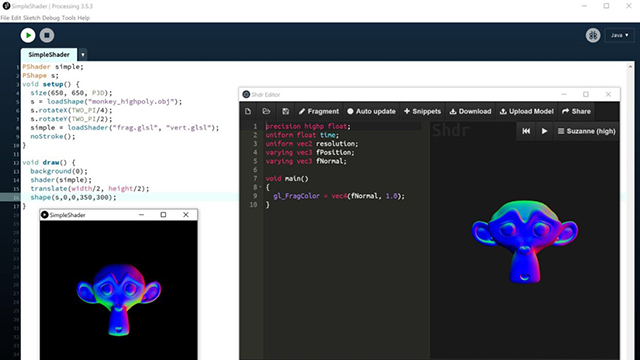Open the tab arrow next to SimpleShader
Viewport: 640px width, 360px height.
click(x=82, y=55)
